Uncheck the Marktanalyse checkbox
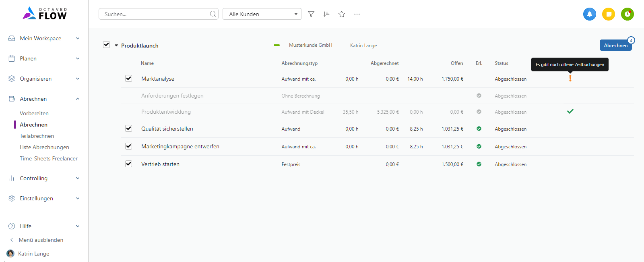This screenshot has height=262, width=644. click(129, 79)
